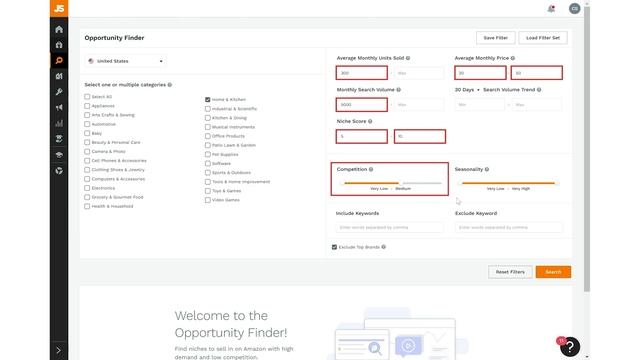Screen dimensions: 640x360
Task: Open the magnifier Opportunity Finder sidebar icon
Action: tap(59, 61)
